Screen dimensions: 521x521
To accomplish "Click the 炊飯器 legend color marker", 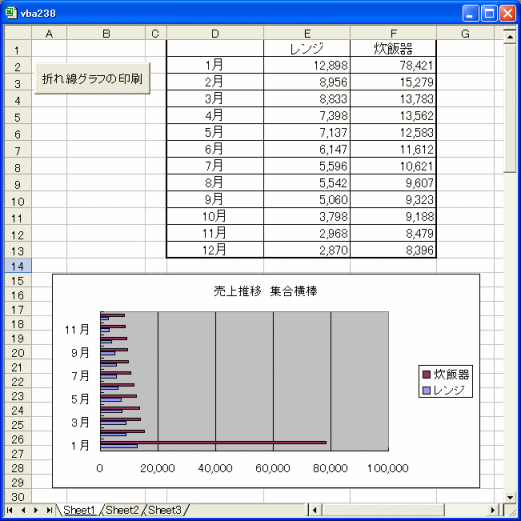I will click(426, 375).
